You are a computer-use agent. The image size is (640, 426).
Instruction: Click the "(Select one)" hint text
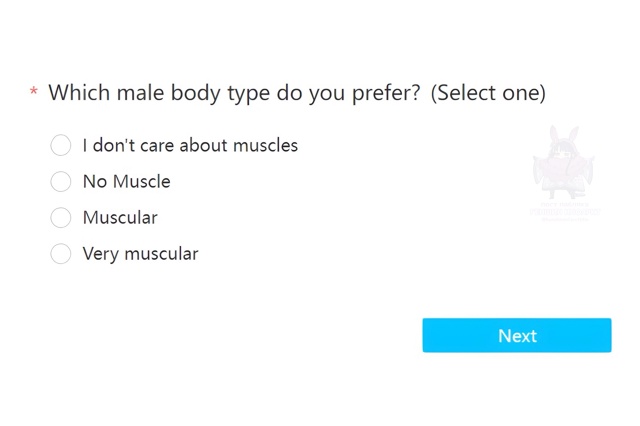tap(488, 93)
